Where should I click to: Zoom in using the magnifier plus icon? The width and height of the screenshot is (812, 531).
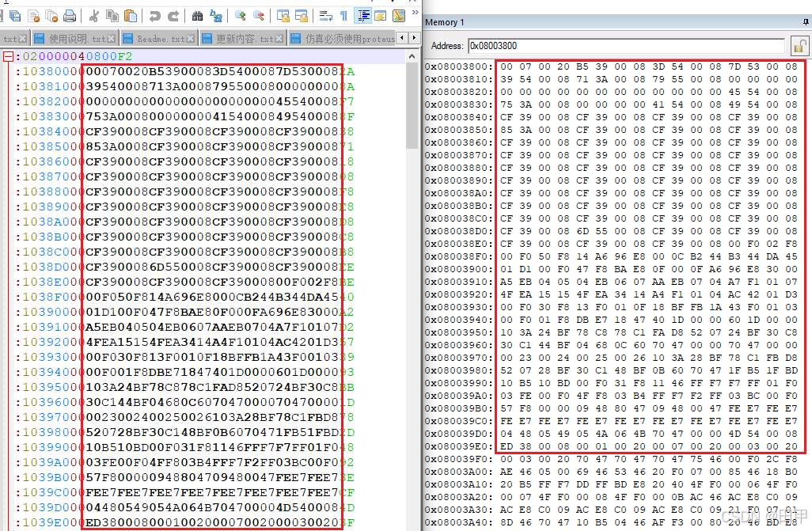point(241,16)
